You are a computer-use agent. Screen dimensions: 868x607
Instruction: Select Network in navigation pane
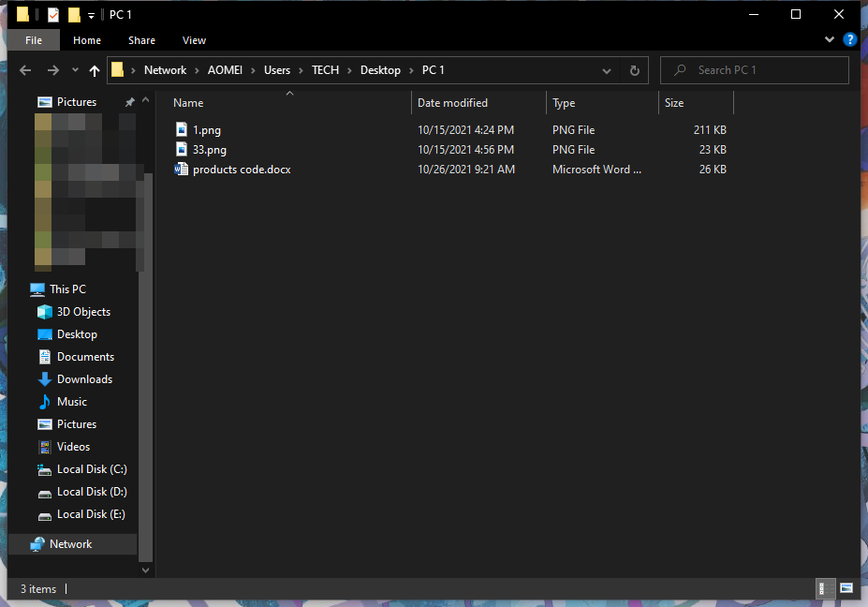coord(70,544)
